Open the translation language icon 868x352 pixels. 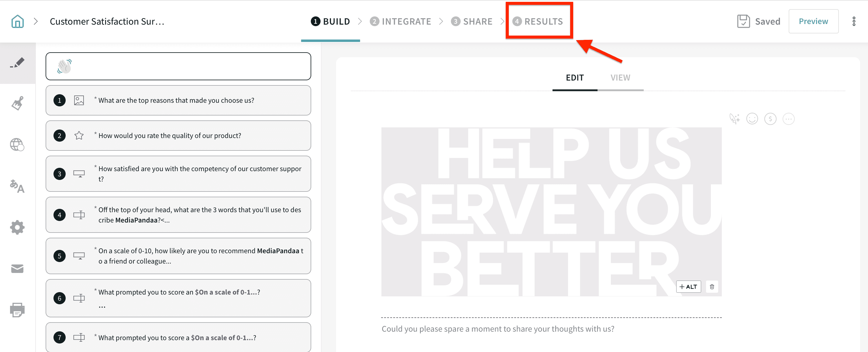click(x=18, y=186)
